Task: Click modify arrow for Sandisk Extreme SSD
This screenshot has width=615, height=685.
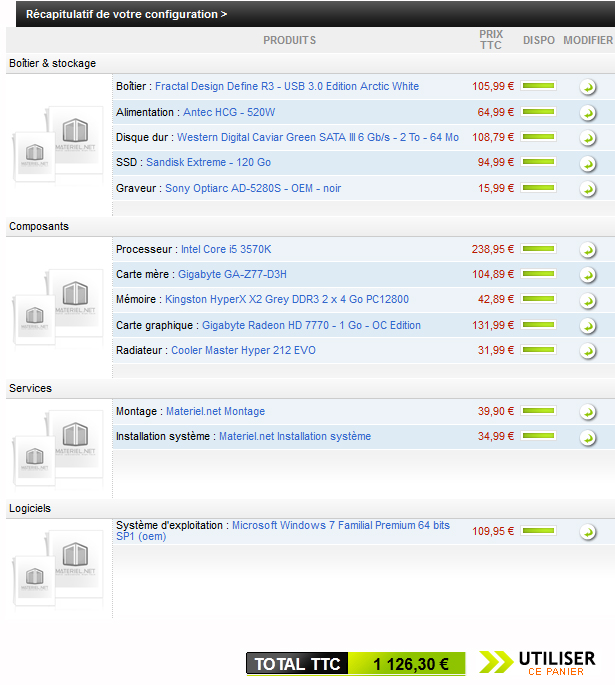Action: (588, 163)
